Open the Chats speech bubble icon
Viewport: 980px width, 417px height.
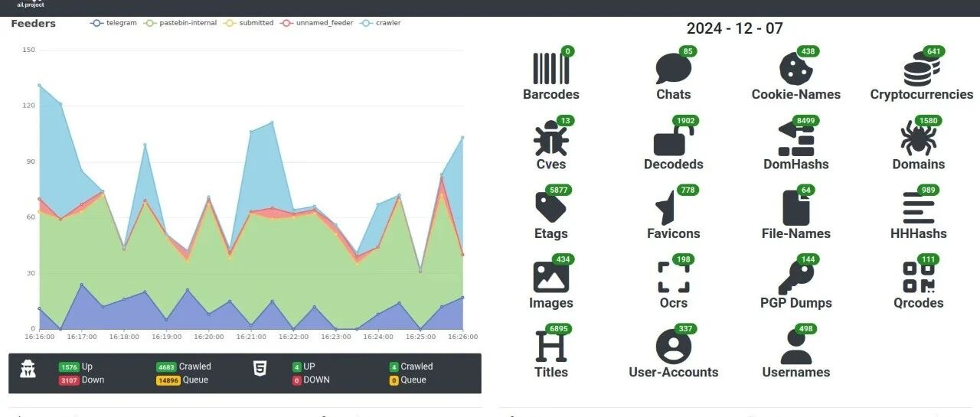tap(674, 69)
